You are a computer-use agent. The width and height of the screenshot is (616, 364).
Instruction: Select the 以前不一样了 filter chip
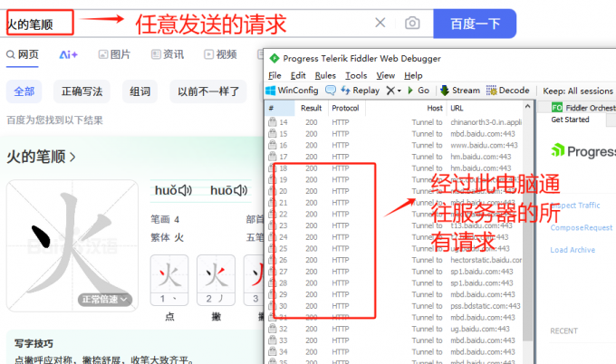[x=208, y=91]
